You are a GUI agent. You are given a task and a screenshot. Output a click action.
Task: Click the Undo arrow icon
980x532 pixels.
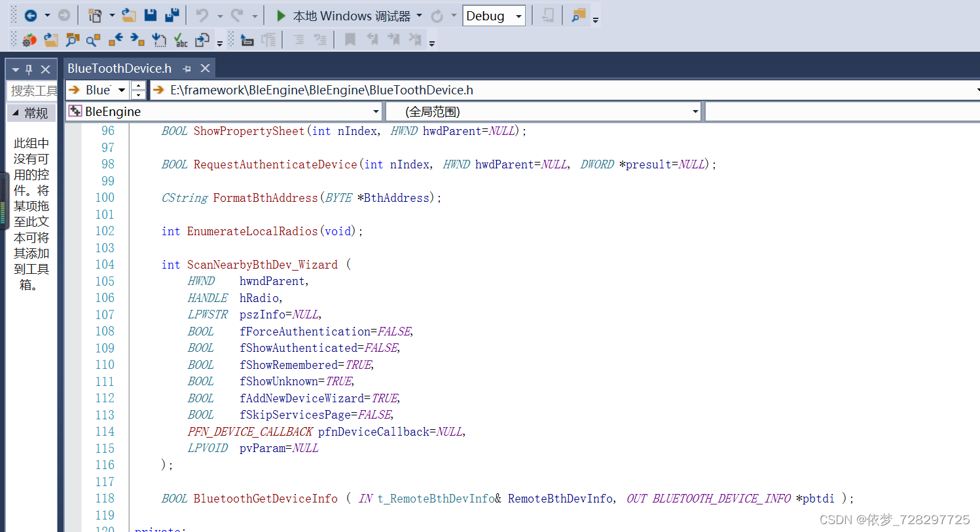202,16
